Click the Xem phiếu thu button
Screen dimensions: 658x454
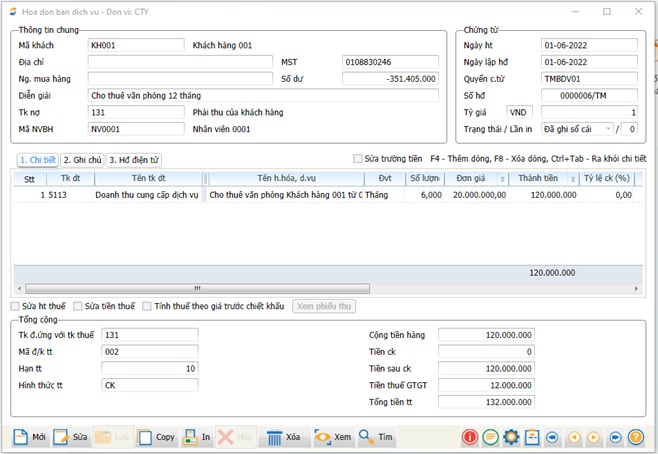pos(324,306)
